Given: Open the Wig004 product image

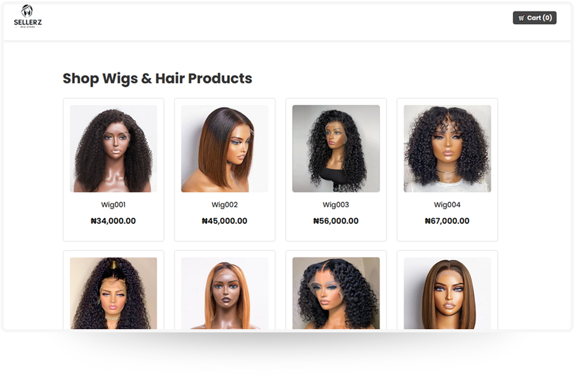Looking at the screenshot, I should point(447,148).
